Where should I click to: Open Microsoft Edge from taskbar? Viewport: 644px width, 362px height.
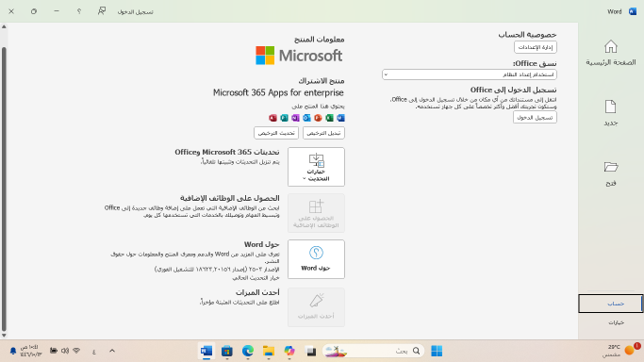(x=248, y=351)
